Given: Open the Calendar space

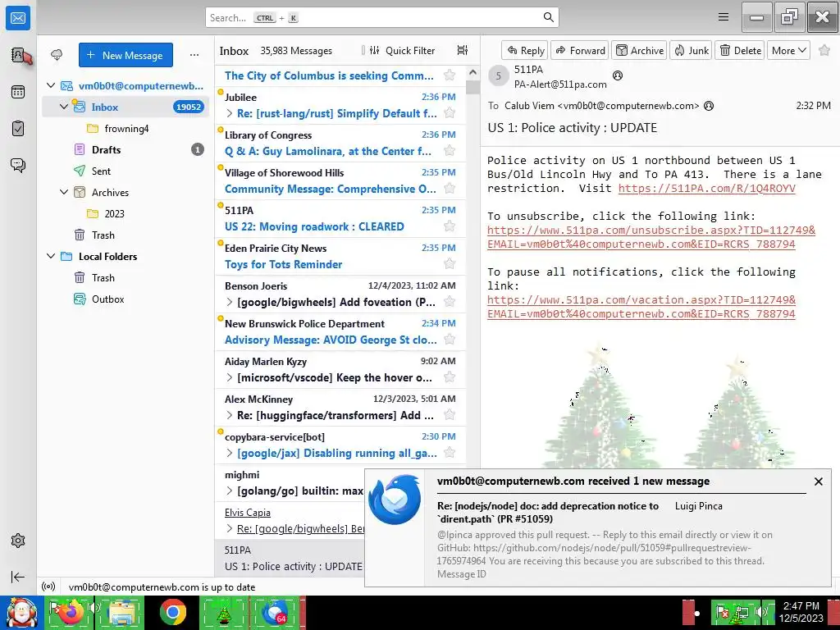Looking at the screenshot, I should click(18, 92).
